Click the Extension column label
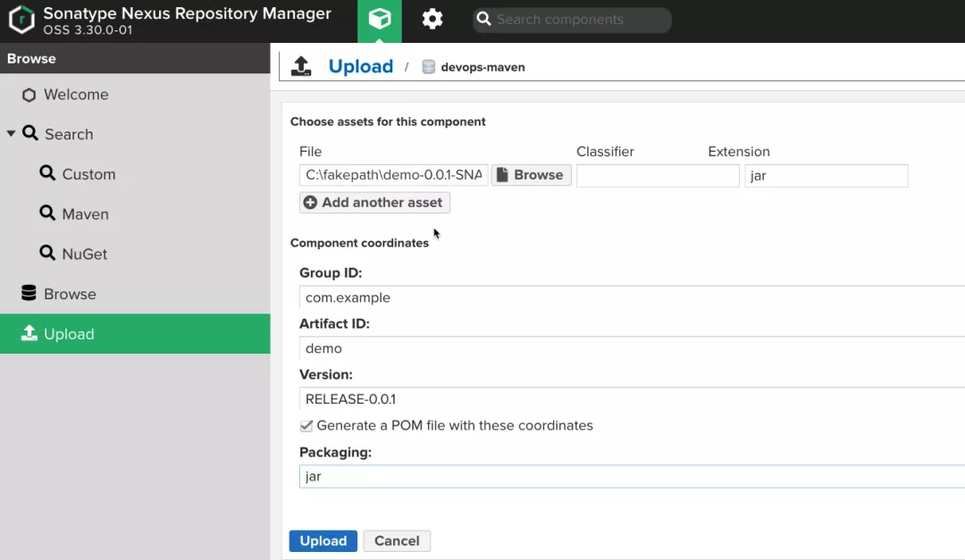Viewport: 965px width, 560px height. coord(739,151)
